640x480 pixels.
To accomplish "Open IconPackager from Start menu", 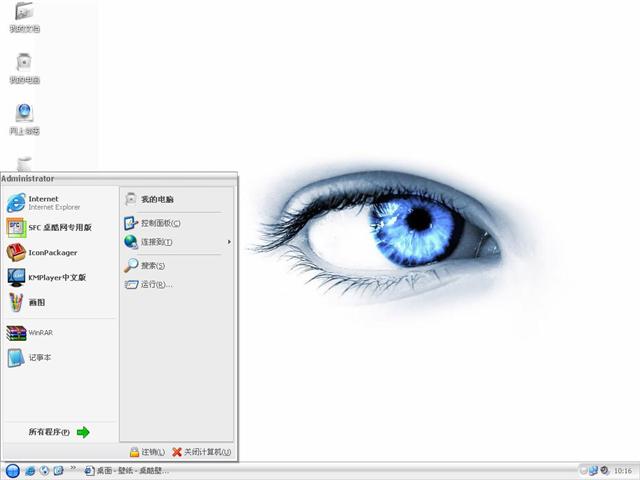I will coord(61,252).
